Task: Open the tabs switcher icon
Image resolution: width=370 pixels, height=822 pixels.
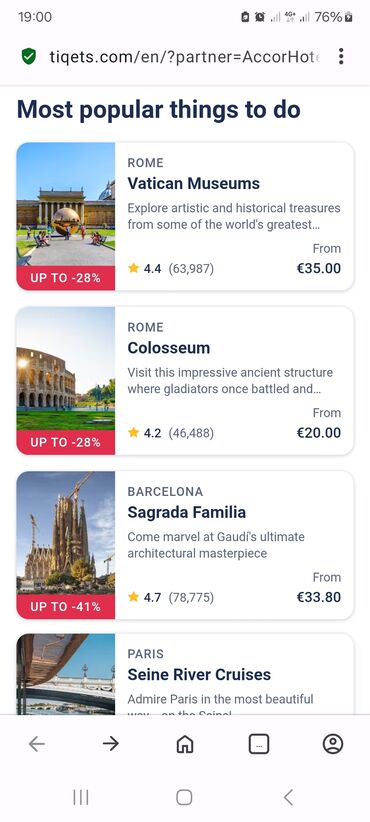Action: point(258,743)
